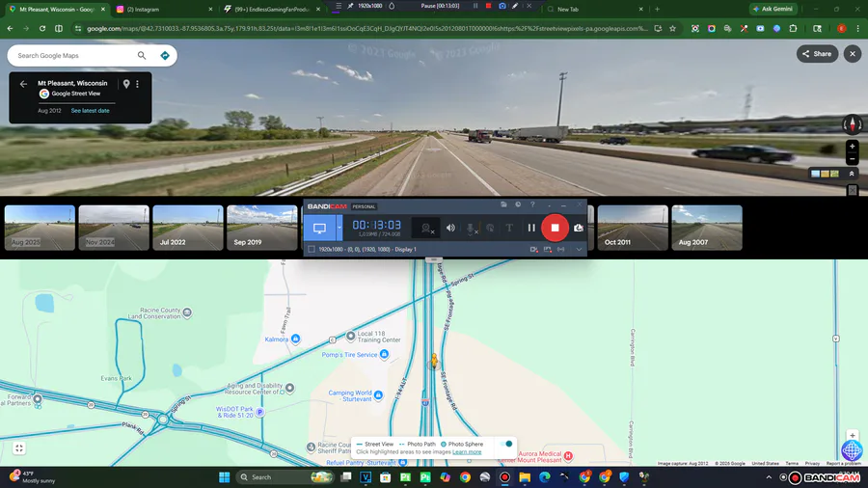Click the Google Maps search magnifier icon
868x488 pixels.
(x=142, y=55)
